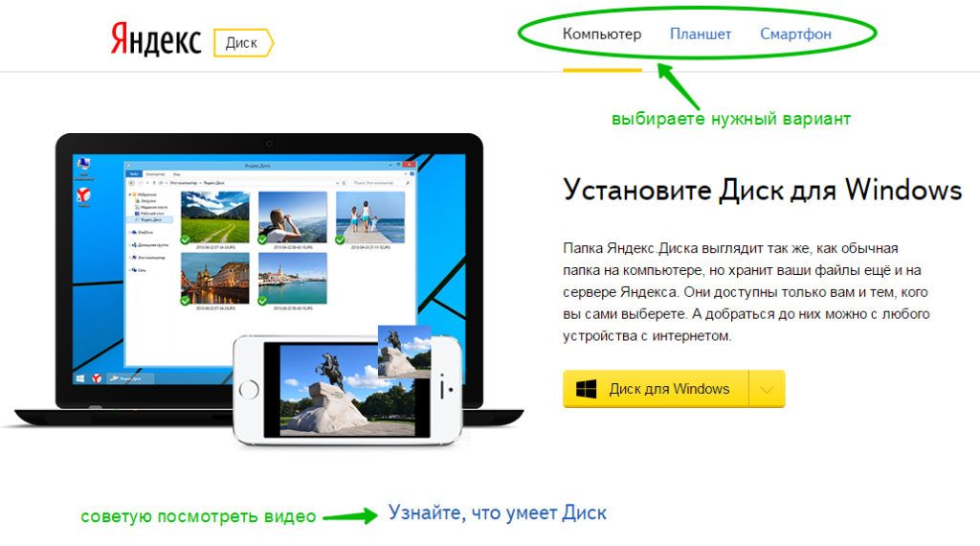The height and width of the screenshot is (546, 980).
Task: Click the Папка Яндекс.Диска description paragraph
Action: (746, 292)
